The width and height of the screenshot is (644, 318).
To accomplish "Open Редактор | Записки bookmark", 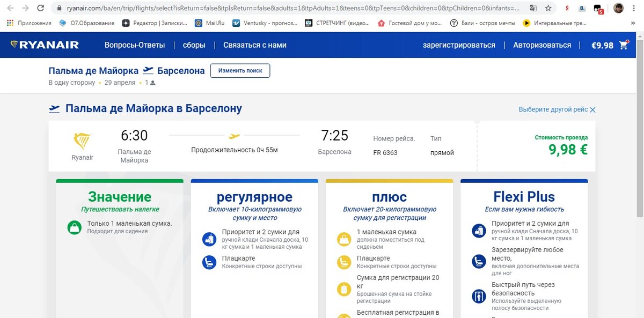I will pos(155,23).
